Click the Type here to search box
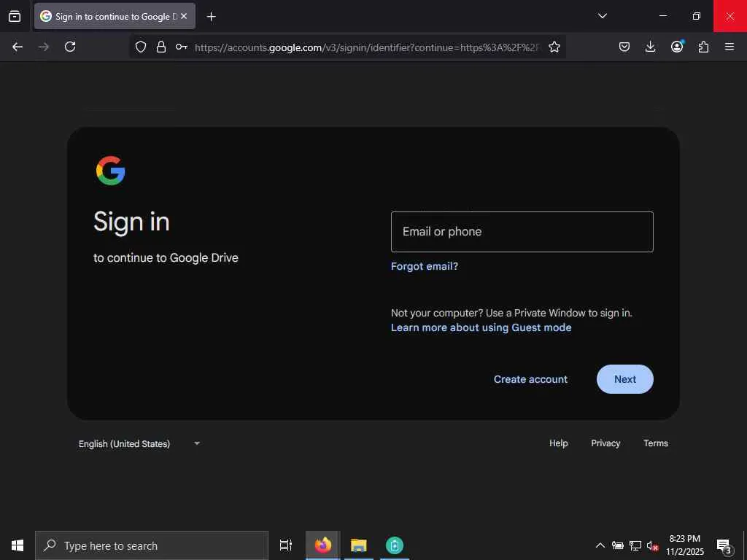 tap(152, 545)
